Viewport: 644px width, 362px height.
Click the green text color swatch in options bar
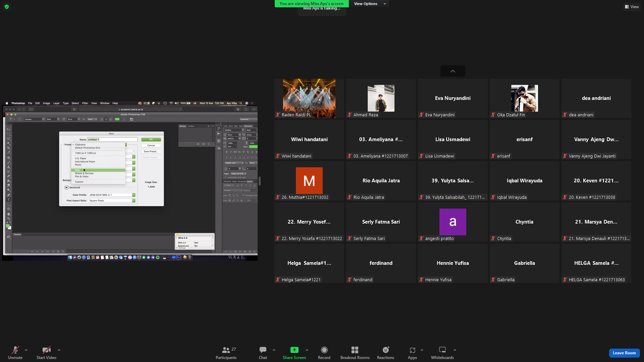[117, 119]
